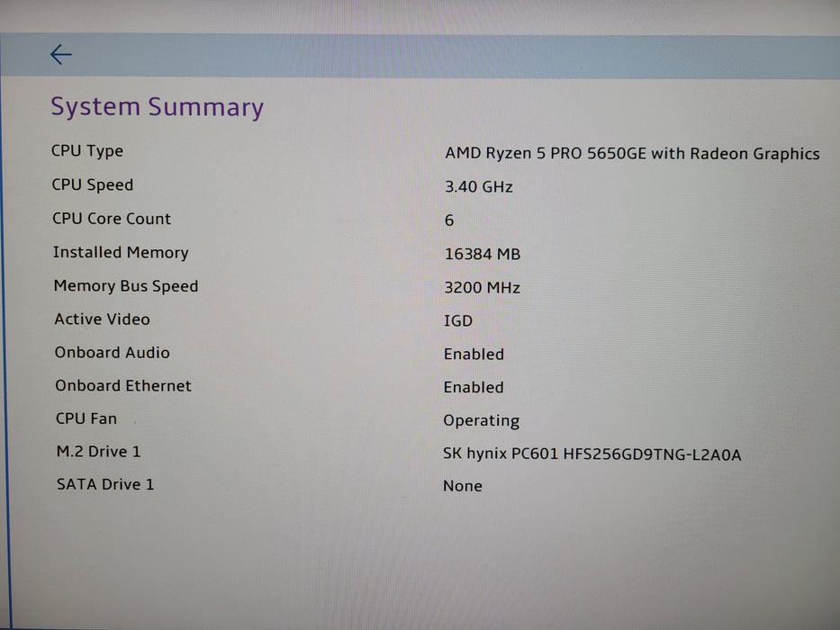The image size is (840, 630).
Task: Select the Enabled value for Onboard Ethernet
Action: 474,387
